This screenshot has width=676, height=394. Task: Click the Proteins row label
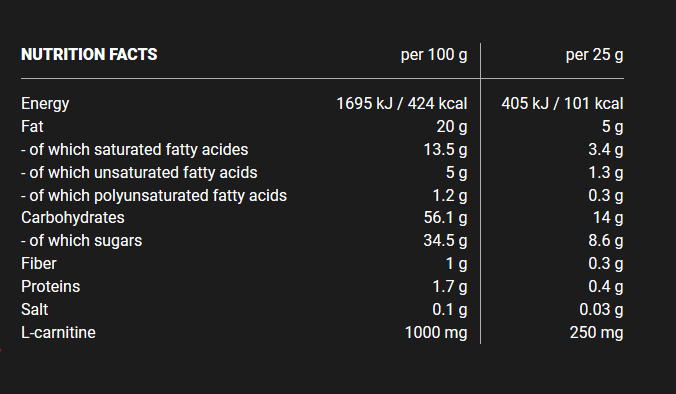(50, 287)
